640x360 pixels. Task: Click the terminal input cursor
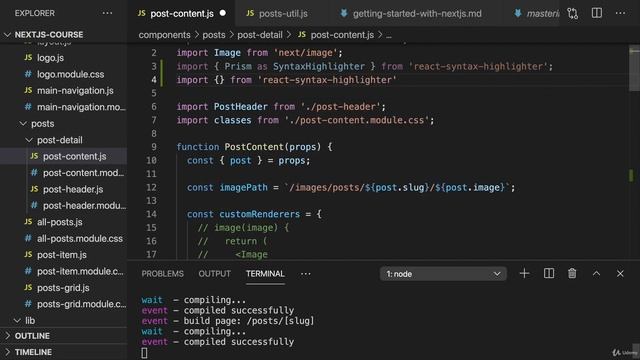click(x=144, y=353)
